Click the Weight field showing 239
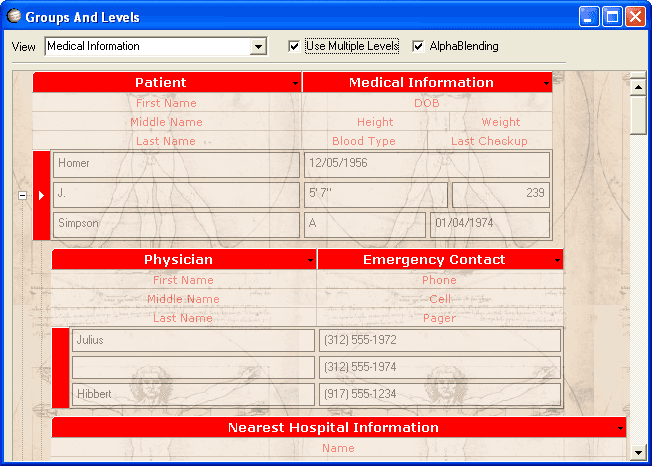652x466 pixels. pyautogui.click(x=501, y=195)
